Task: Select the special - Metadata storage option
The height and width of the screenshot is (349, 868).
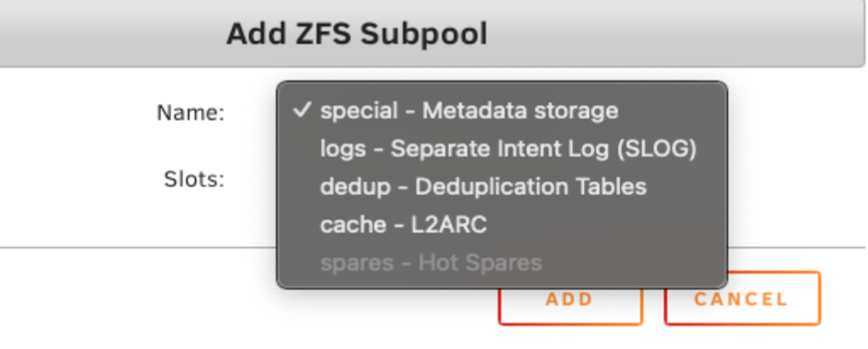Action: point(468,110)
